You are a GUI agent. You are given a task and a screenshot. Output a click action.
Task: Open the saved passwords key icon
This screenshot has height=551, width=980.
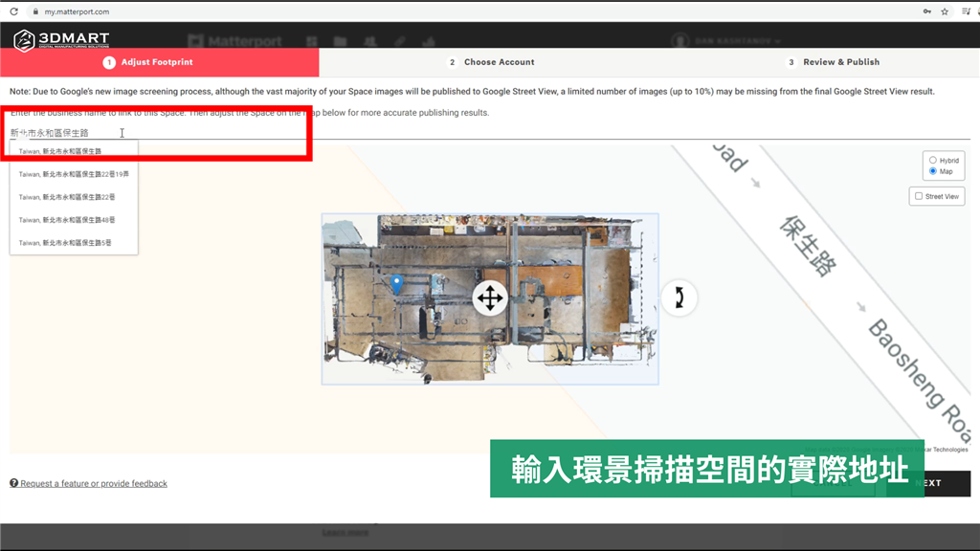(926, 11)
